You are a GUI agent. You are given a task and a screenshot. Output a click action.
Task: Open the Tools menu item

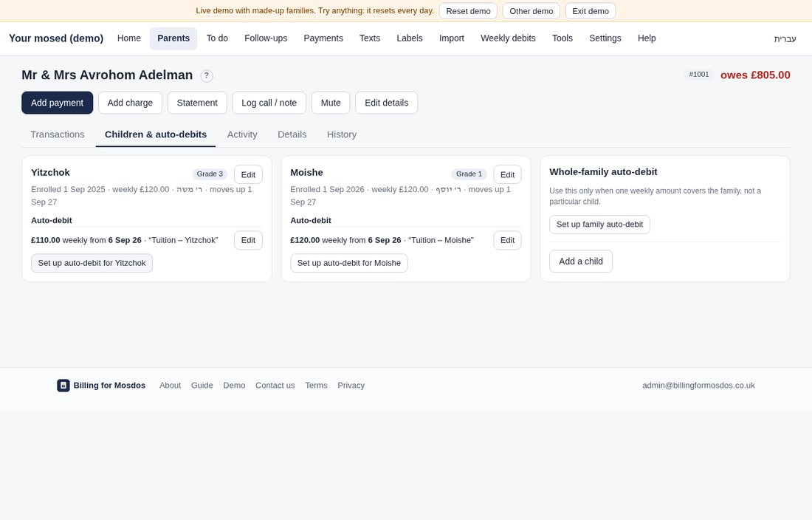coord(562,38)
